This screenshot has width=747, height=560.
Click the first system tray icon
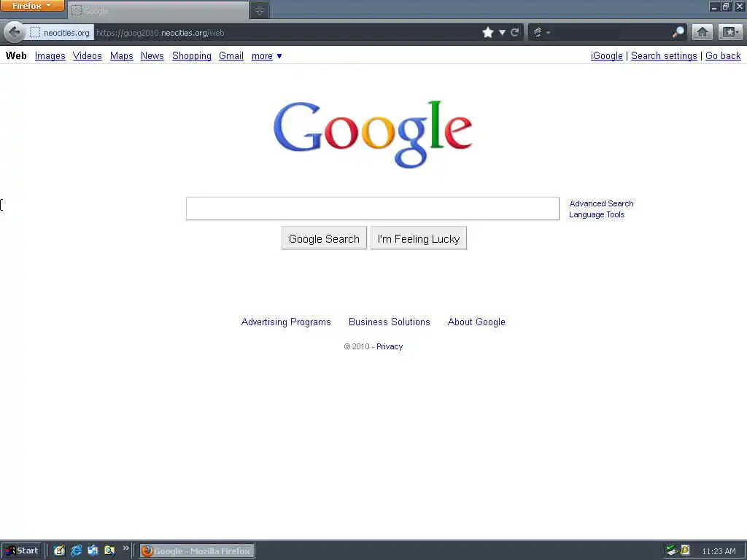[x=672, y=550]
